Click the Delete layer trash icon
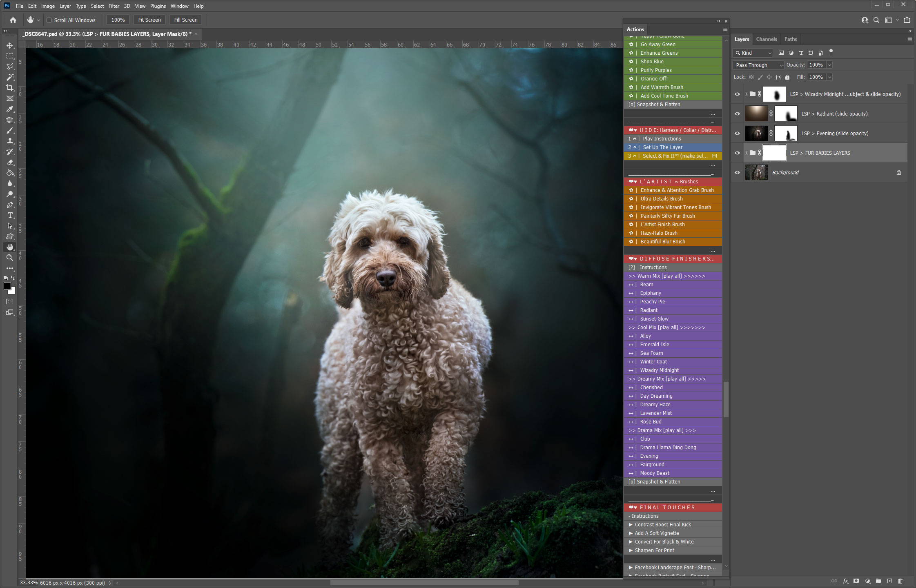916x588 pixels. tap(900, 581)
